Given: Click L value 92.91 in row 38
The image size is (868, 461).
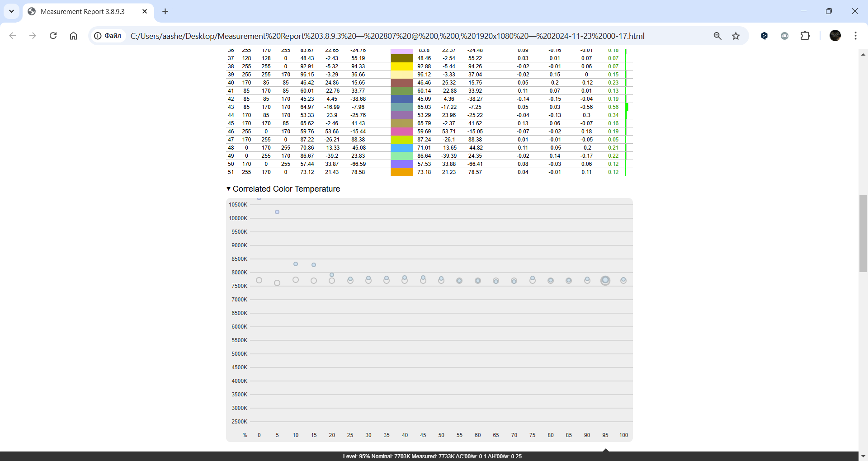Looking at the screenshot, I should [x=307, y=66].
